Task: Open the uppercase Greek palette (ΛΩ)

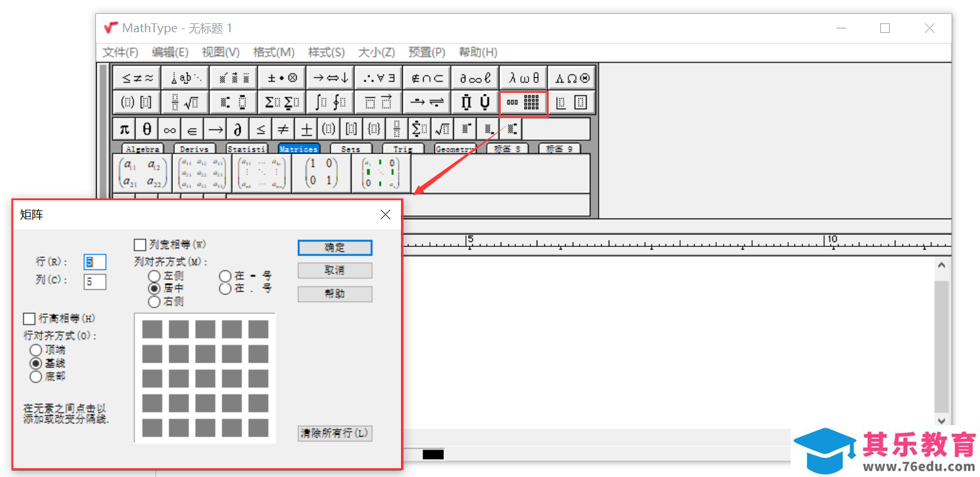Action: pyautogui.click(x=572, y=78)
